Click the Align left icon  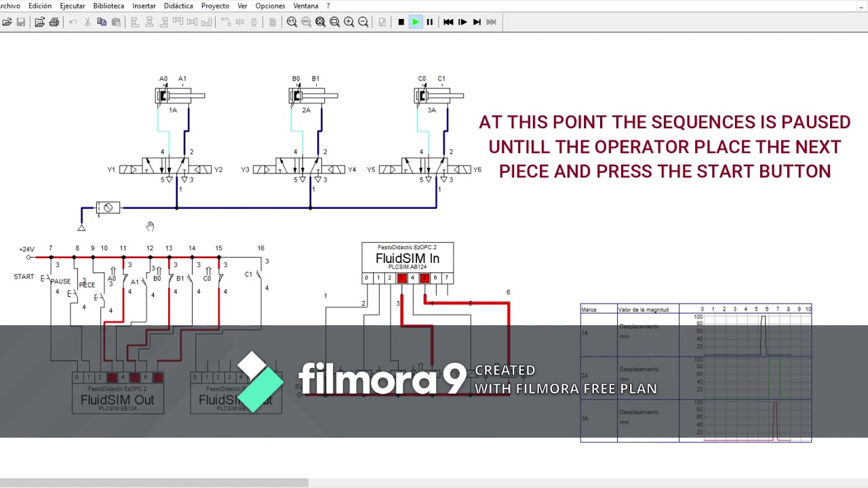tap(135, 22)
